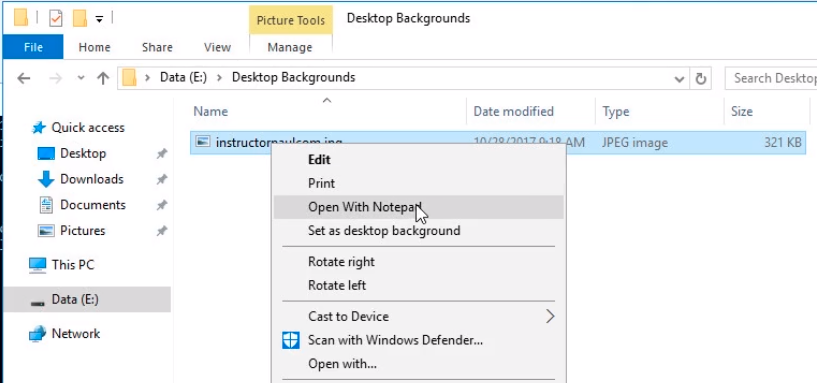Click the folder icon in the title bar
This screenshot has width=817, height=383.
21,18
